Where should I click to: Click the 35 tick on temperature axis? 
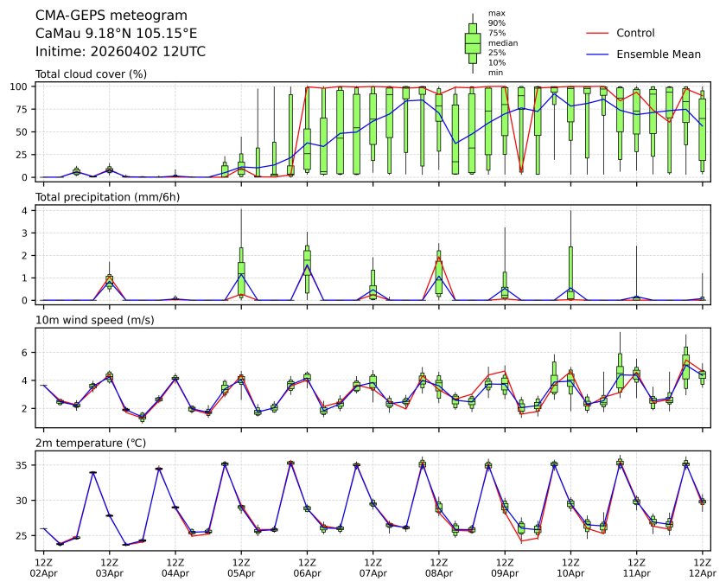click(x=23, y=465)
